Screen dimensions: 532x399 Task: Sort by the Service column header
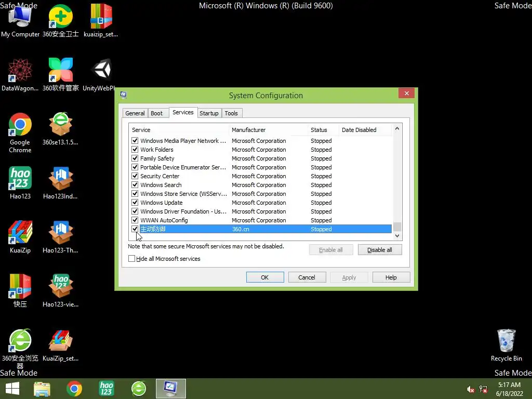pyautogui.click(x=179, y=129)
